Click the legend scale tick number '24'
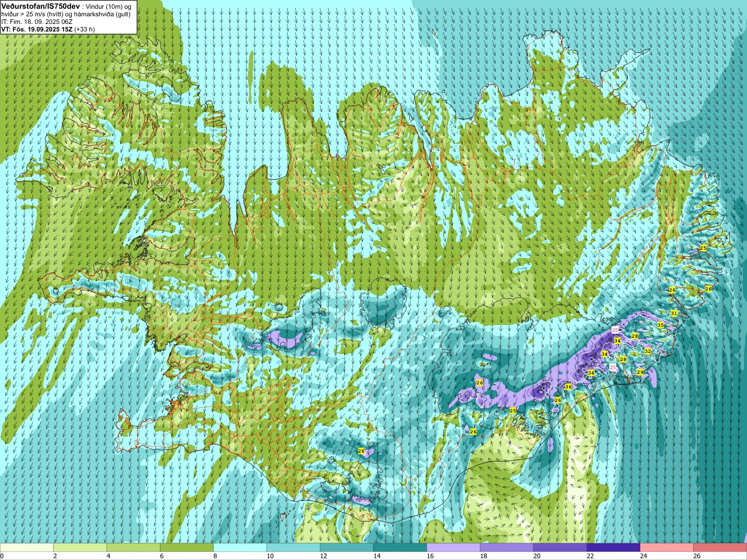This screenshot has height=560, width=747. point(644,556)
